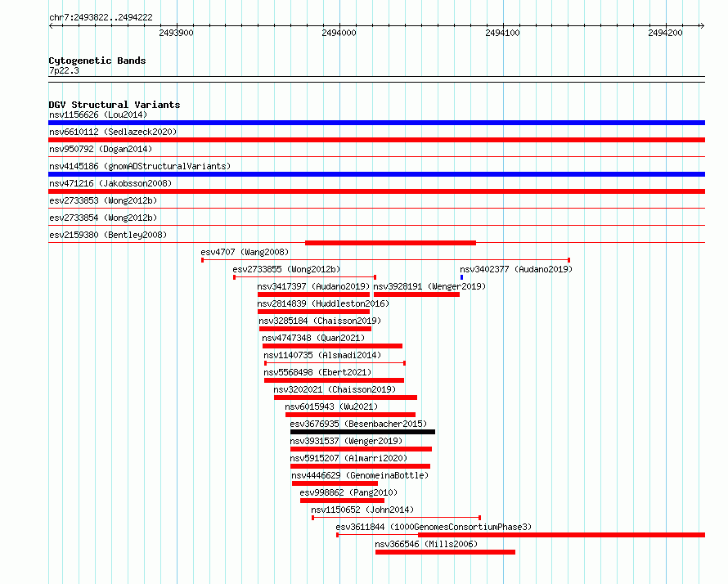Click the black esv3676935 variant bar
Screen dimensions: 728x584
[362, 432]
